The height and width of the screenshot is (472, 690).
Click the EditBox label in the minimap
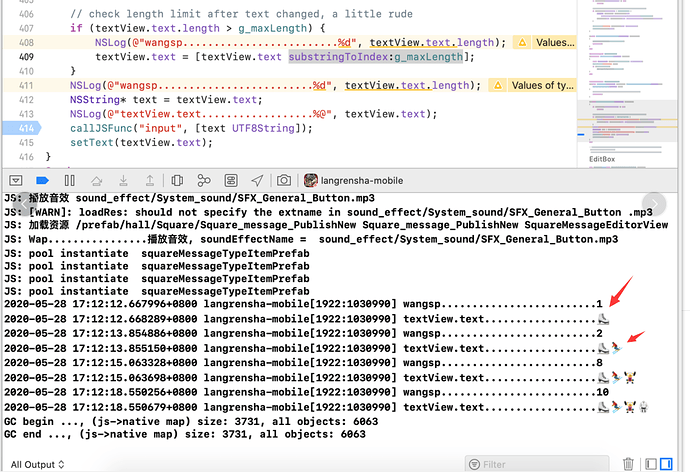(602, 159)
